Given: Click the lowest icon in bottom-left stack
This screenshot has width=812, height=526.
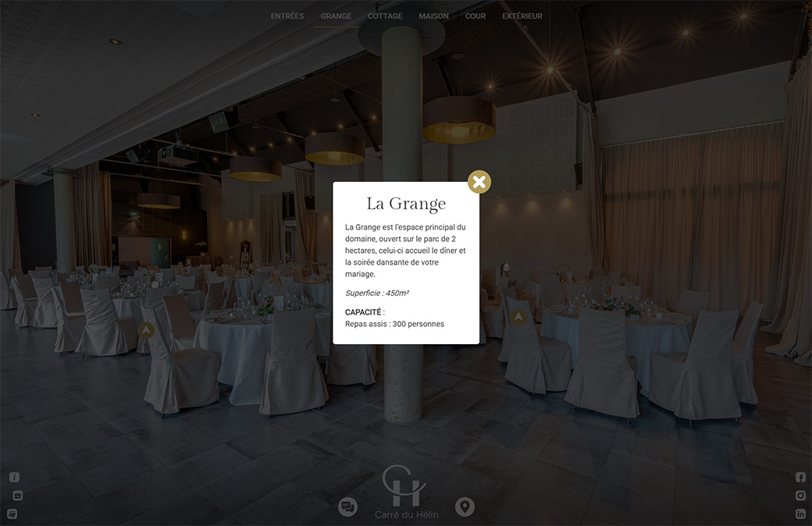Looking at the screenshot, I should (12, 514).
